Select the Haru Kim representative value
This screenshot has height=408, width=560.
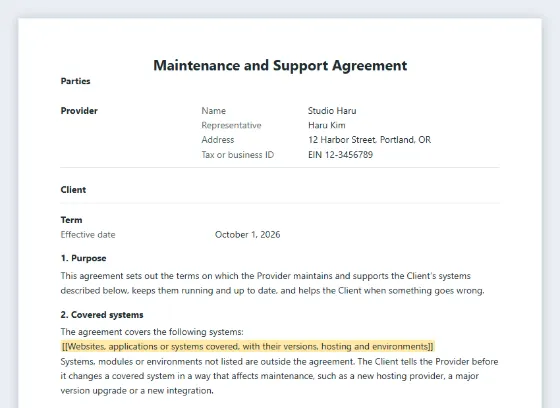(327, 125)
